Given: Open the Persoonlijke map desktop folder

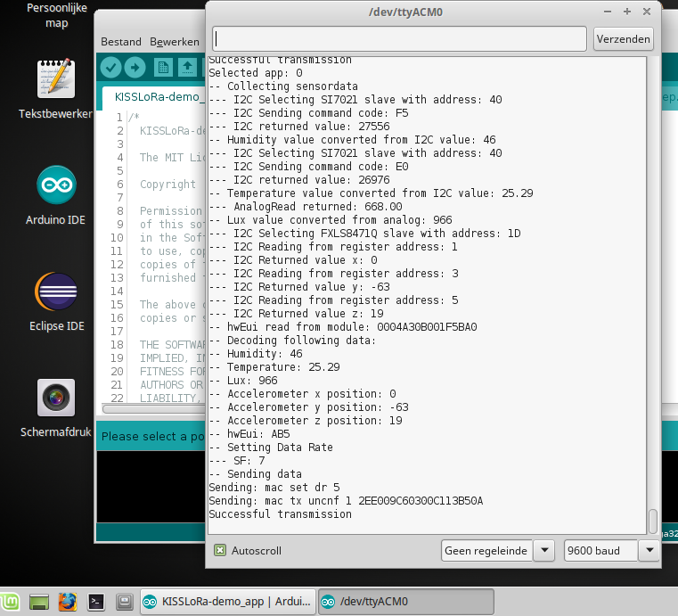Looking at the screenshot, I should coord(57,15).
